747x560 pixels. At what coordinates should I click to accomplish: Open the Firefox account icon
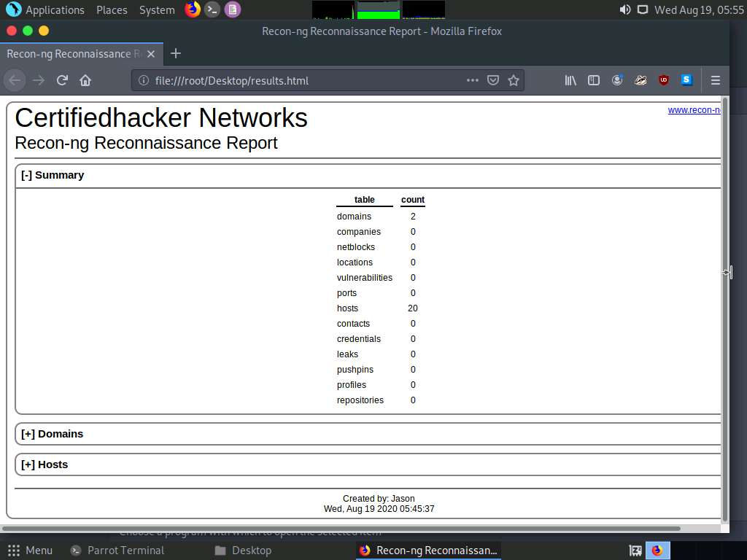tap(617, 80)
